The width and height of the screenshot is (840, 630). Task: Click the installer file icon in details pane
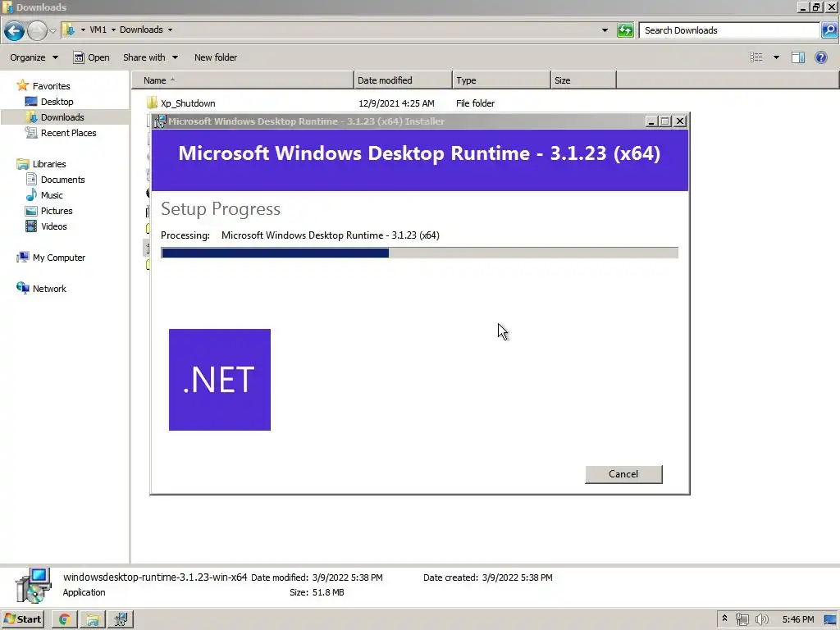(34, 585)
